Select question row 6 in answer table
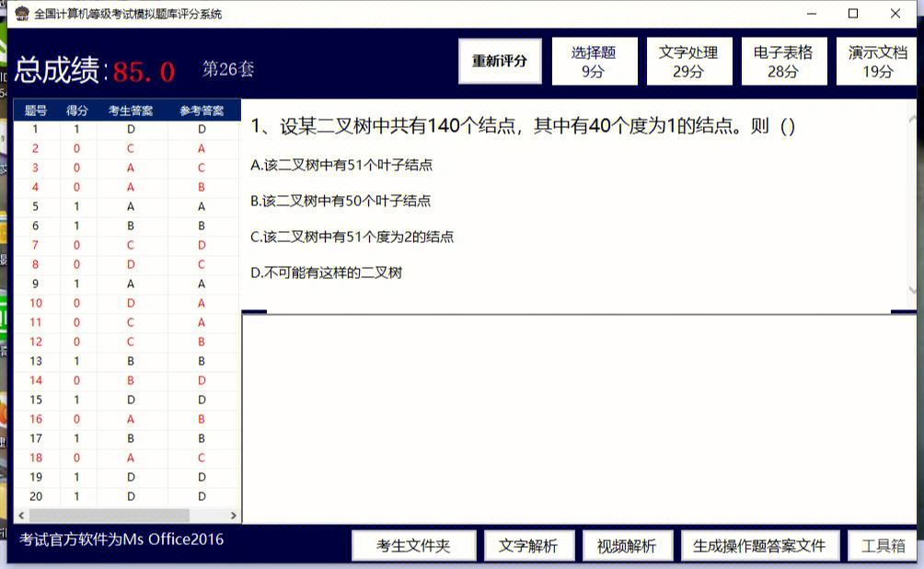The height and width of the screenshot is (569, 924). [x=127, y=226]
